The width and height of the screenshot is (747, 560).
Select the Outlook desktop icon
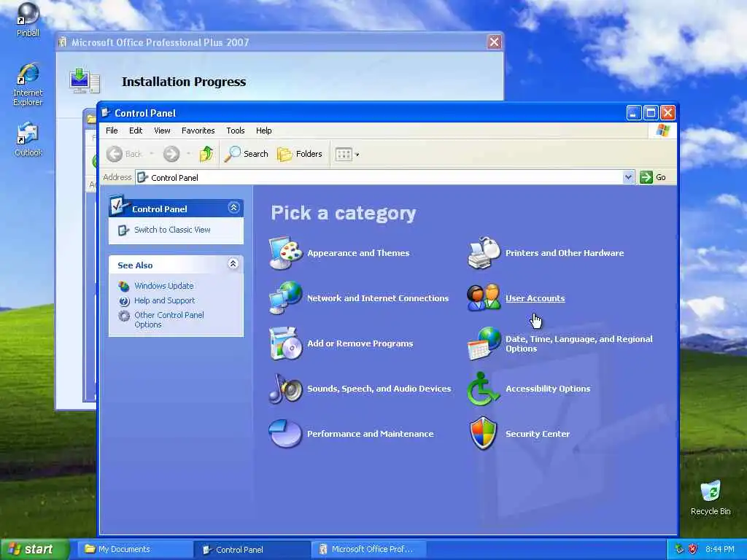point(28,139)
